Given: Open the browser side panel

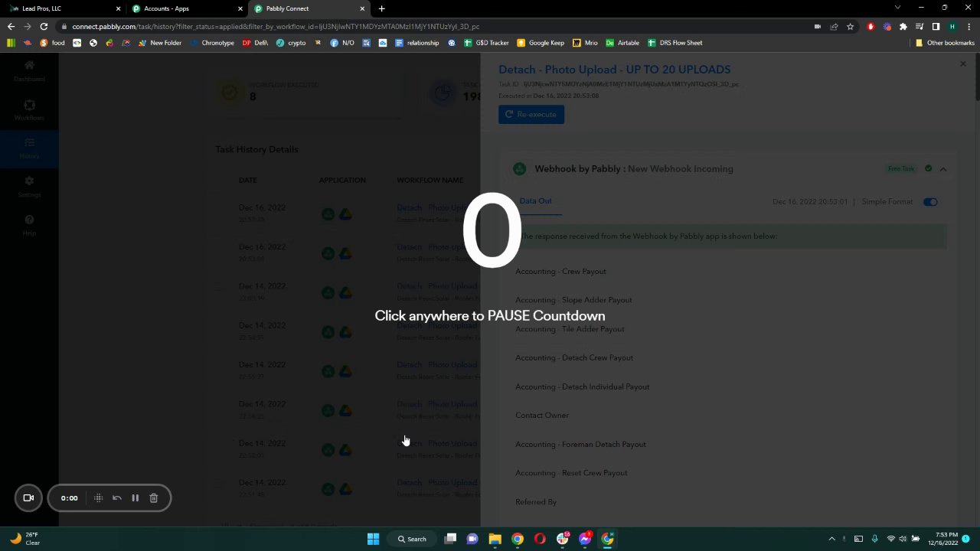Looking at the screenshot, I should click(x=936, y=27).
